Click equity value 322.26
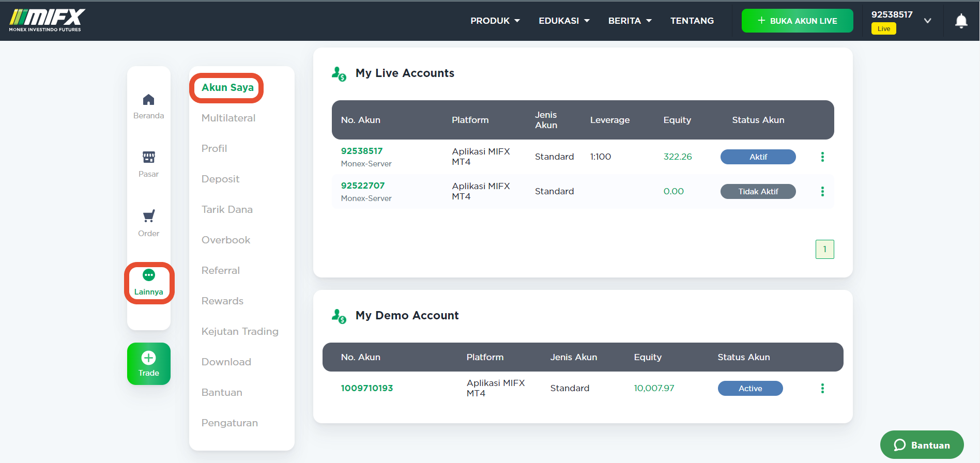This screenshot has height=463, width=980. point(678,157)
